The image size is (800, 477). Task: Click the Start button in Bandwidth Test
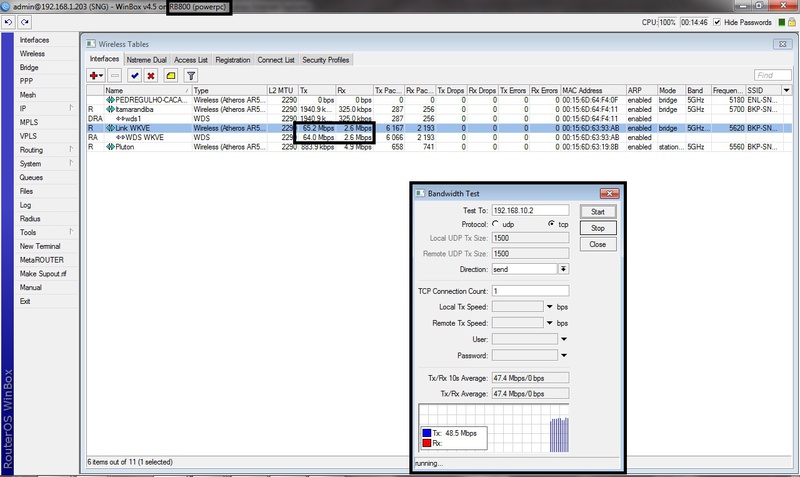click(598, 212)
